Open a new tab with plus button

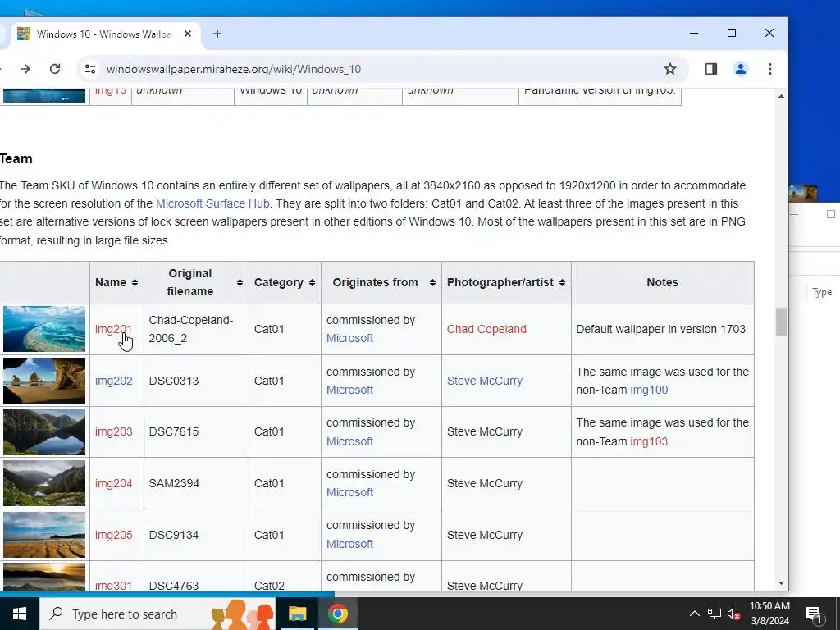click(x=217, y=34)
